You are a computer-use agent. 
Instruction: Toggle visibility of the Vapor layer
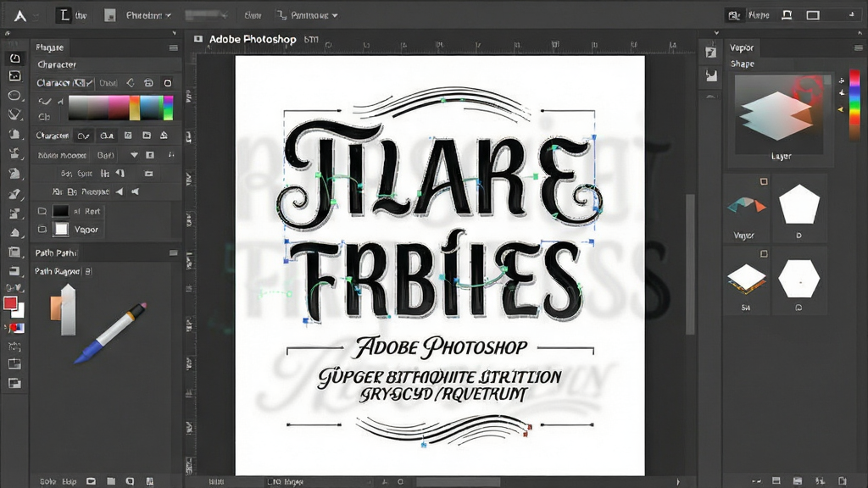coord(42,229)
